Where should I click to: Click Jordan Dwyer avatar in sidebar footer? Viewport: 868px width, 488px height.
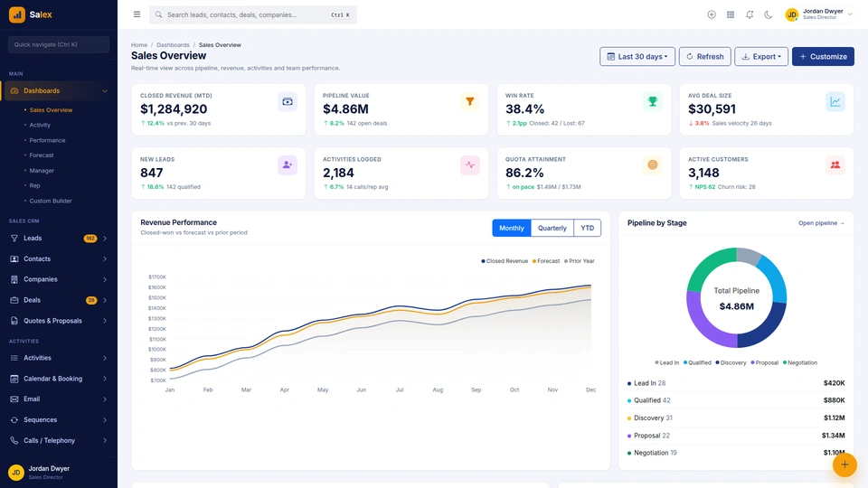[16, 472]
